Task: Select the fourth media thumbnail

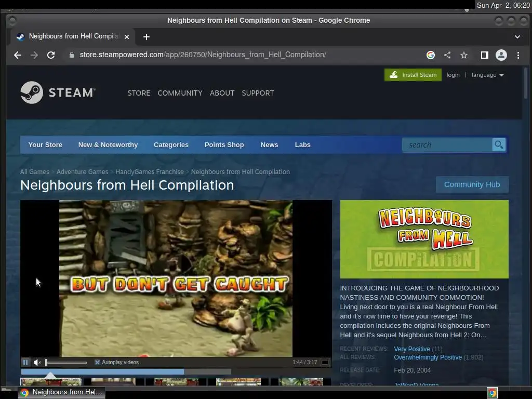Action: click(238, 382)
